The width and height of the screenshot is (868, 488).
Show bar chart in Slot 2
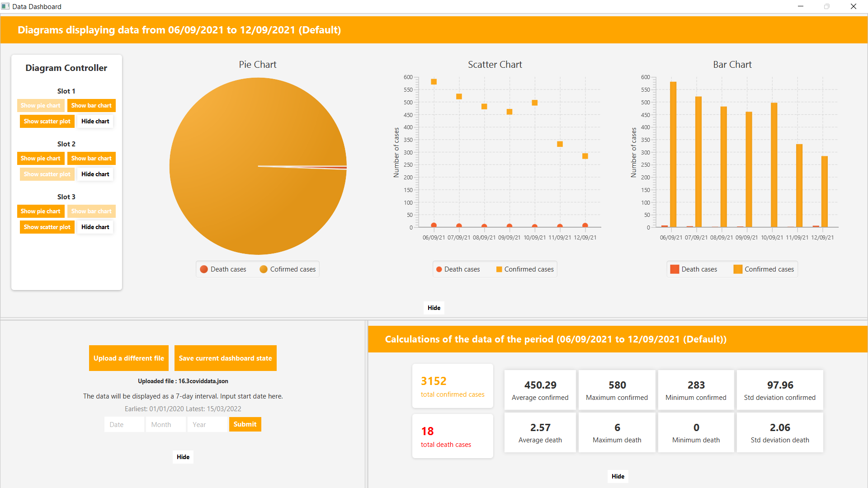(x=91, y=158)
